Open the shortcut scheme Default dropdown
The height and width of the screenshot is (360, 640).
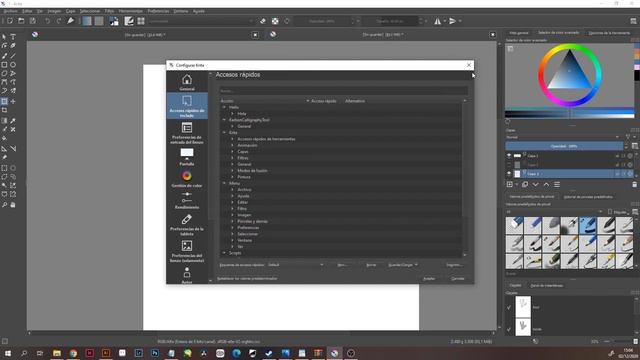pyautogui.click(x=296, y=265)
